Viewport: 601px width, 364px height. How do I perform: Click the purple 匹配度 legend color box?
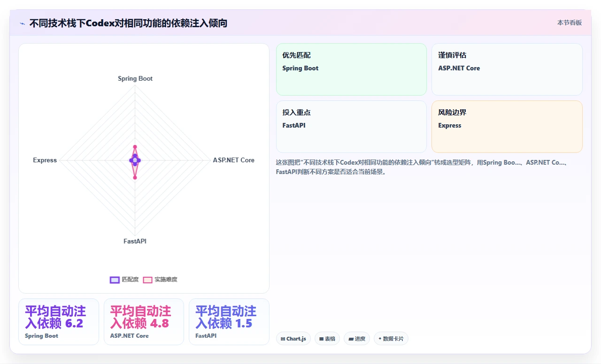(115, 280)
